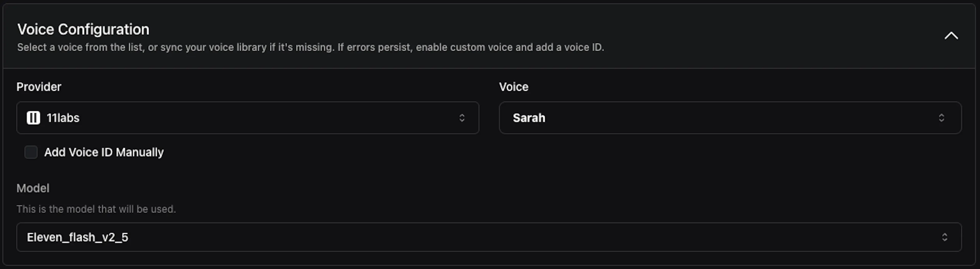Click the 'Sarah' selected voice text

[529, 118]
